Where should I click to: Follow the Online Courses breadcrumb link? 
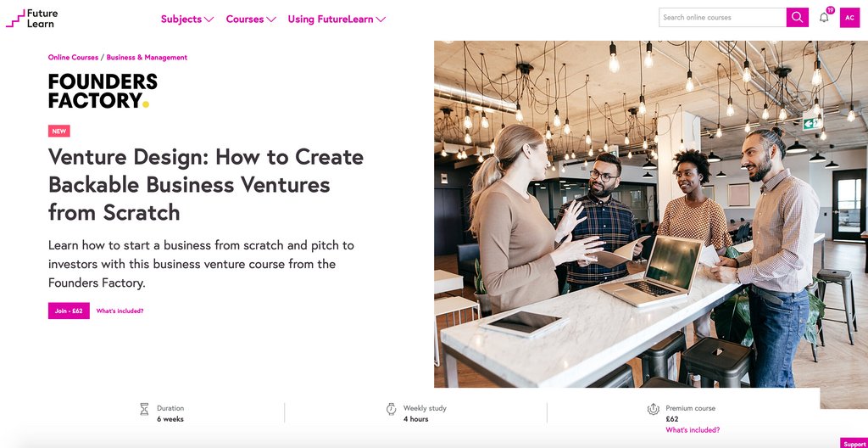point(73,57)
